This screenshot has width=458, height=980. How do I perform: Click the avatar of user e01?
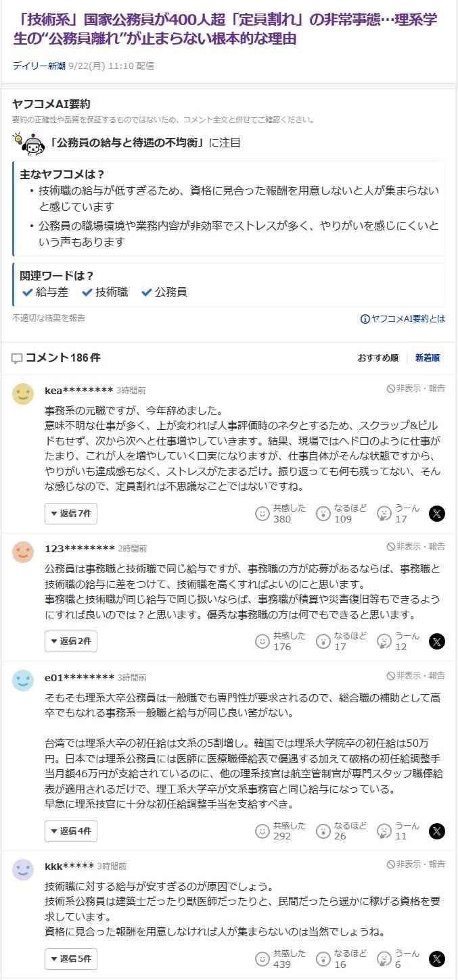coord(23,681)
